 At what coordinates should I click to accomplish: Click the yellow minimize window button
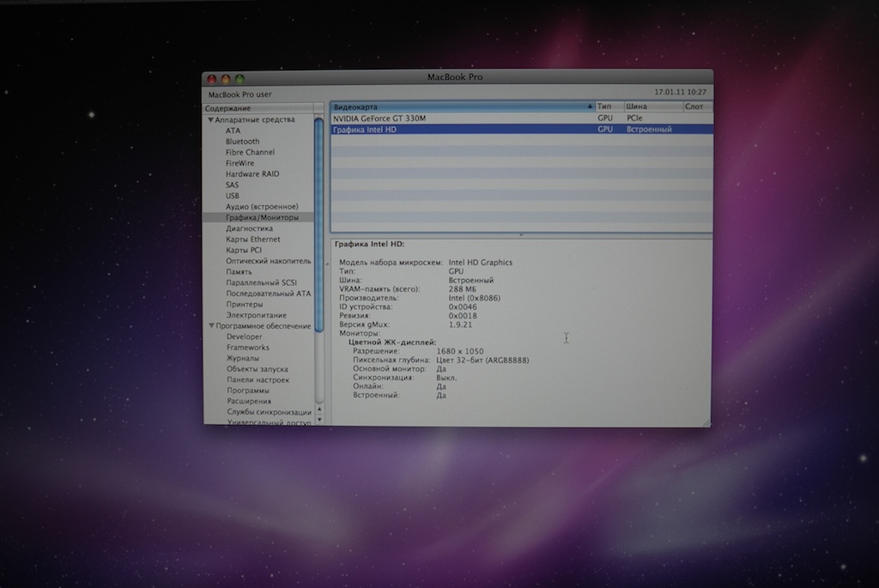(226, 79)
